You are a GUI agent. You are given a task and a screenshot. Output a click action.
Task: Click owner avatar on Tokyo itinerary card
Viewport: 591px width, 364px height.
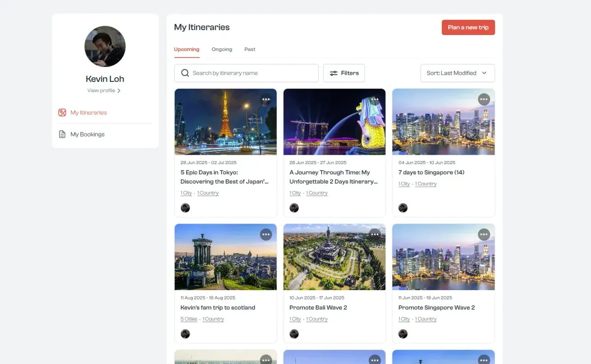coord(185,208)
